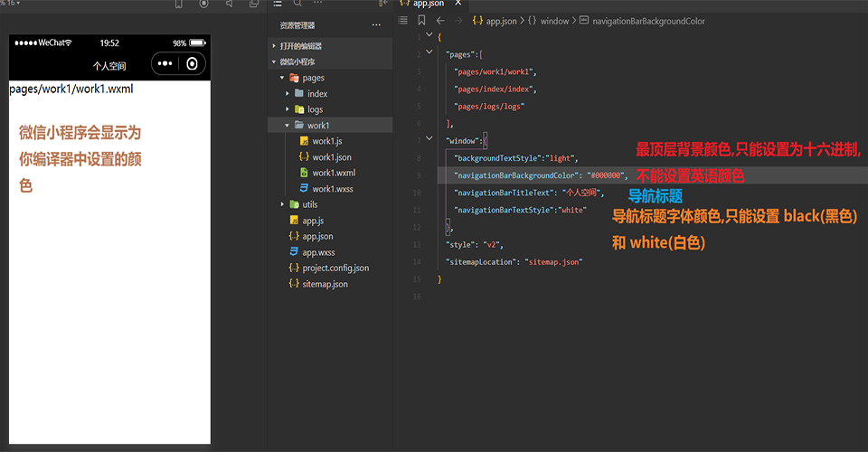Open project.config.json file

329,268
